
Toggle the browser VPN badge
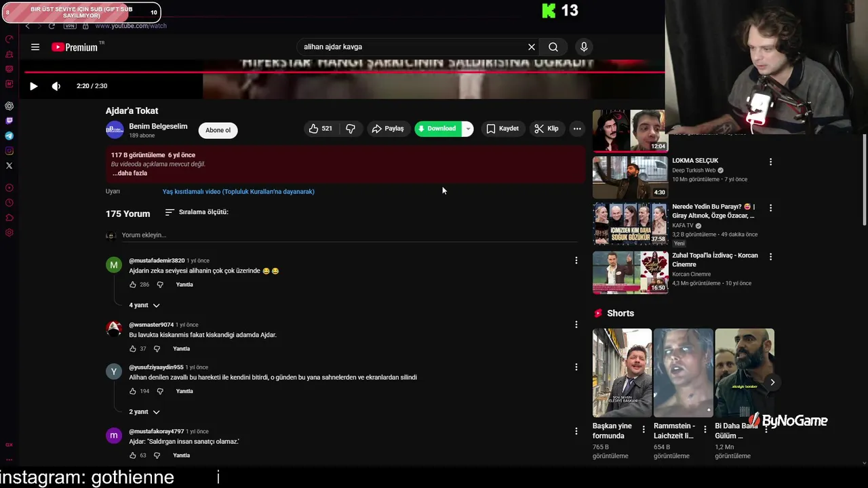(70, 26)
